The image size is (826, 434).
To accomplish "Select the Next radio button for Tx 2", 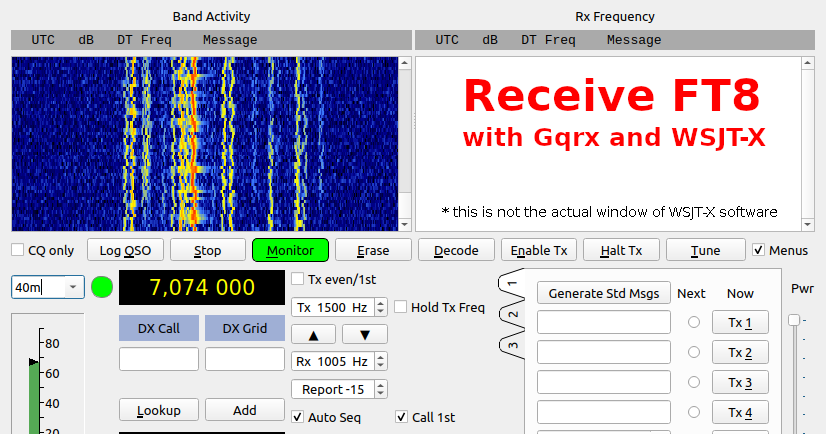I will pos(694,352).
